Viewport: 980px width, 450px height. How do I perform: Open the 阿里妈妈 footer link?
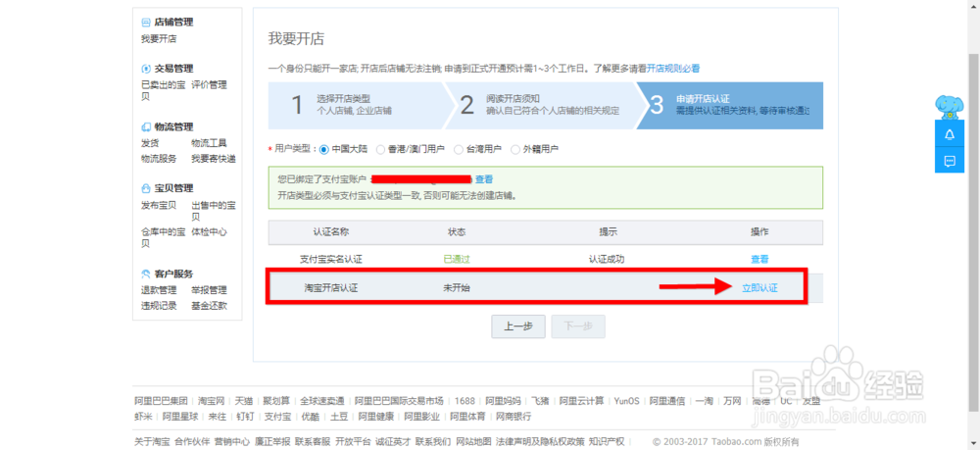(x=503, y=401)
